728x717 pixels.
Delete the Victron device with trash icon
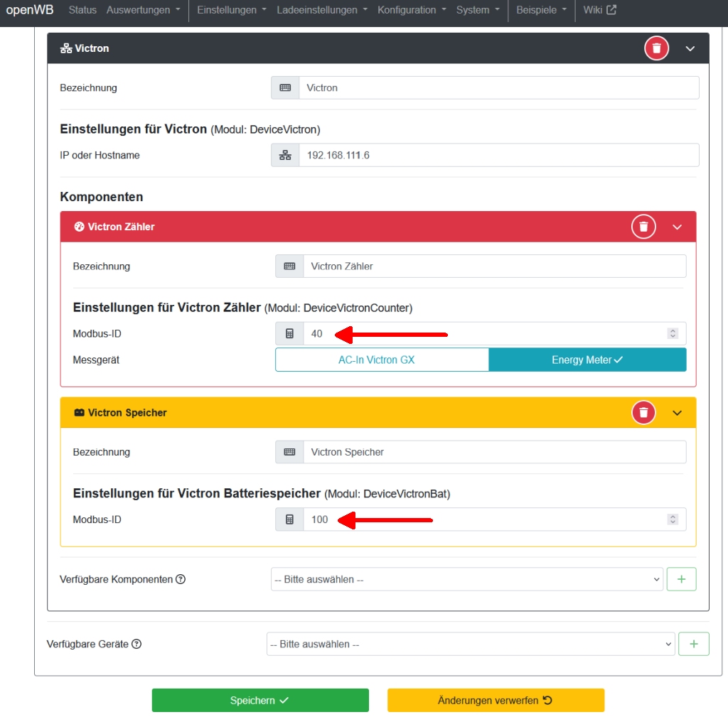[x=656, y=48]
